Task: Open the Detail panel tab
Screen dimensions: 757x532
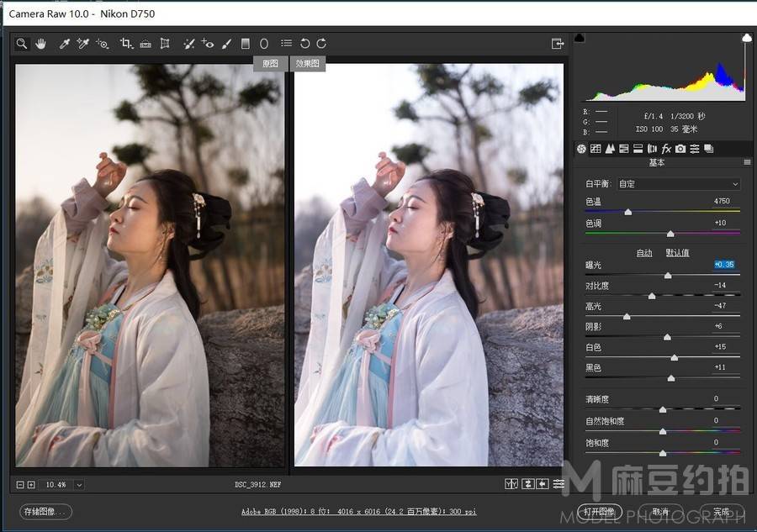Action: tap(610, 149)
